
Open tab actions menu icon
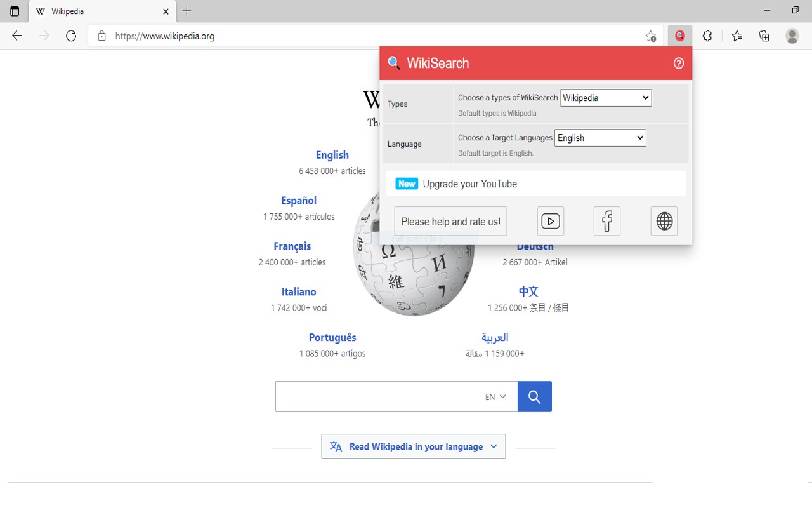(15, 11)
